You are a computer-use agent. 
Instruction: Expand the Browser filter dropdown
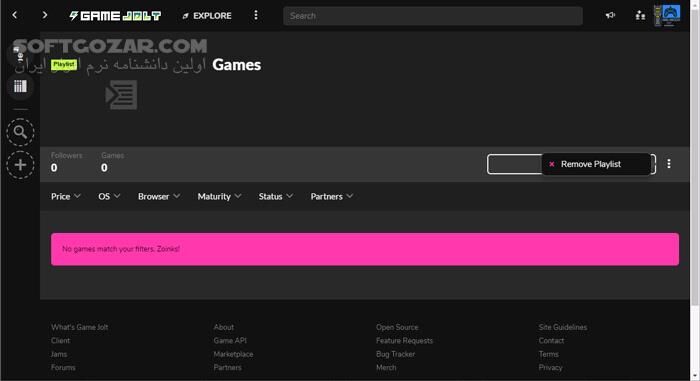point(158,196)
